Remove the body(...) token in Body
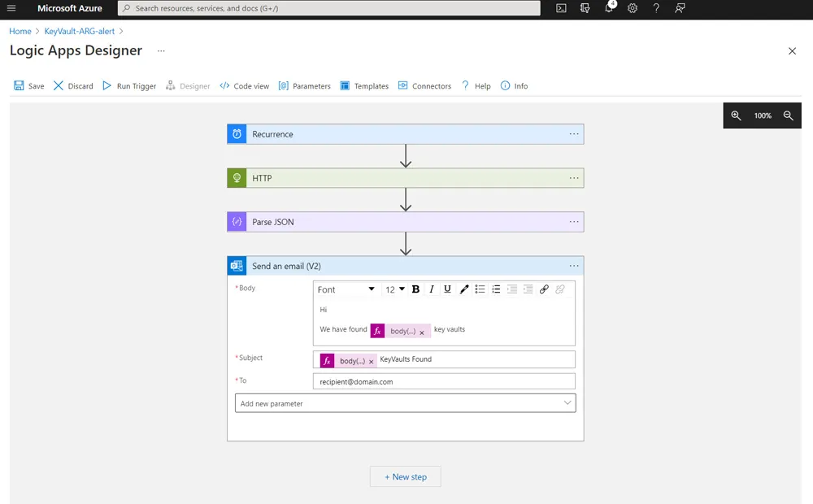 [x=422, y=332]
